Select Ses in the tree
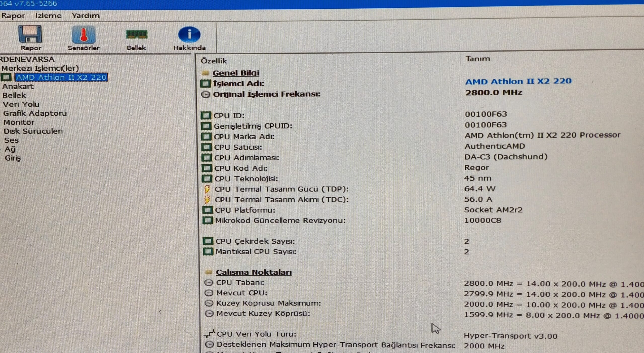The image size is (644, 353). tap(11, 140)
